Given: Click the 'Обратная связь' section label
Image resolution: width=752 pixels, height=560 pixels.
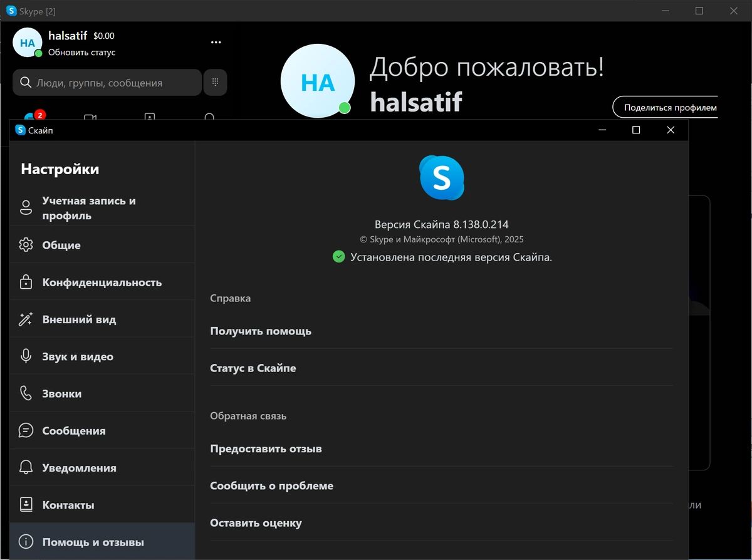Looking at the screenshot, I should 248,415.
